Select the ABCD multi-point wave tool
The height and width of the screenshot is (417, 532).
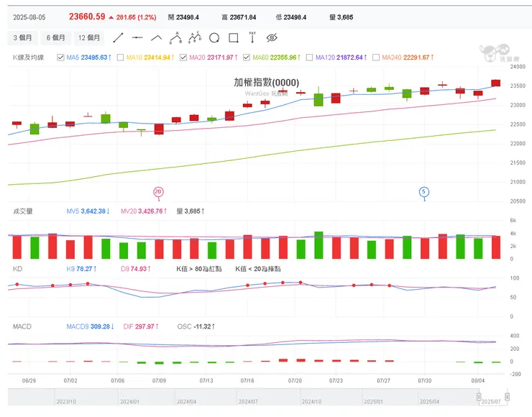pos(195,37)
